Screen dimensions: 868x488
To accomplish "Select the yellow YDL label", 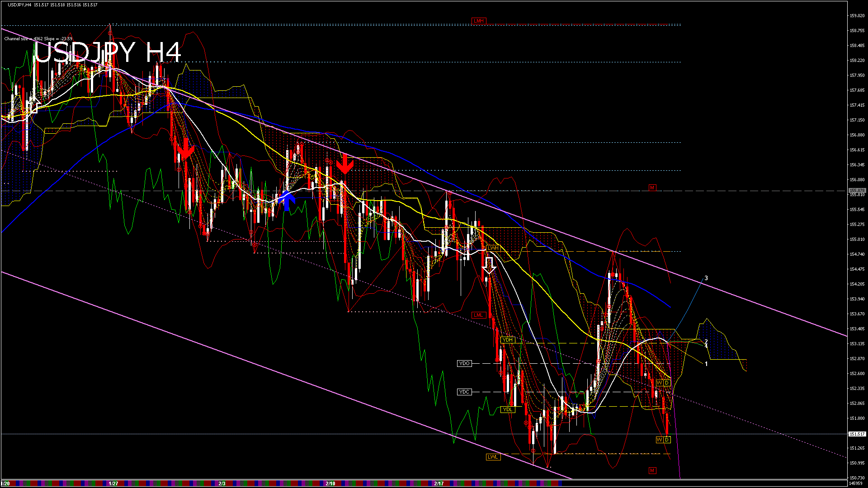I will [x=507, y=409].
